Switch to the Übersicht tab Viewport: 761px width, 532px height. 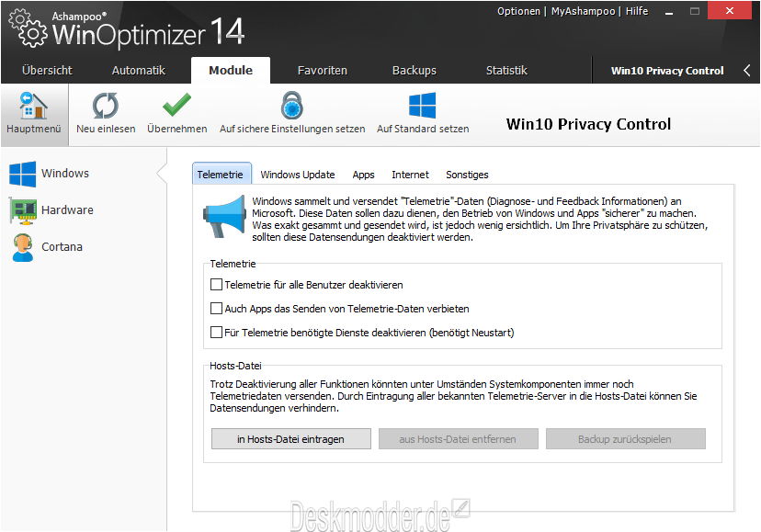(x=47, y=71)
